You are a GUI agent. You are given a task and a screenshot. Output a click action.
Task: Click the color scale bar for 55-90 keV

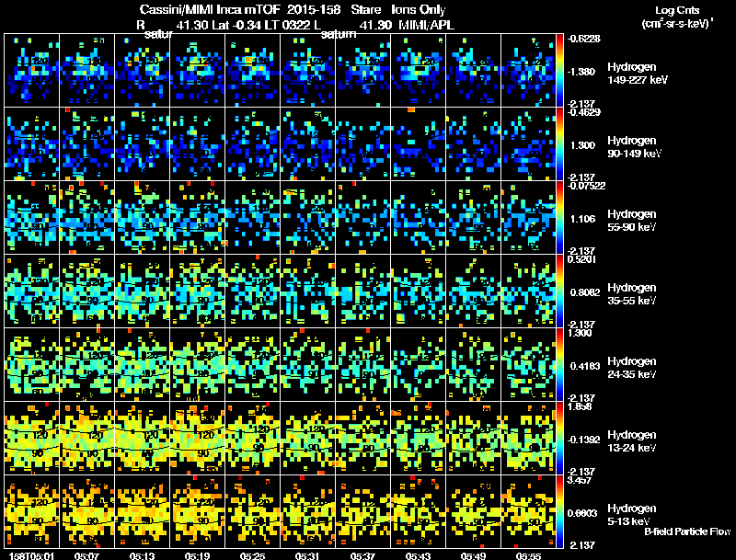pos(559,218)
